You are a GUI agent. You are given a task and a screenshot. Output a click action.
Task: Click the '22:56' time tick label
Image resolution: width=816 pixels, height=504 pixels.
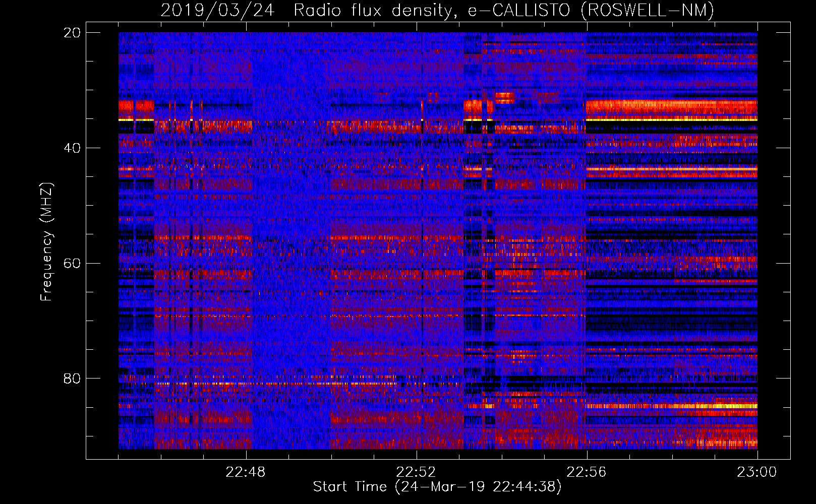click(x=587, y=472)
